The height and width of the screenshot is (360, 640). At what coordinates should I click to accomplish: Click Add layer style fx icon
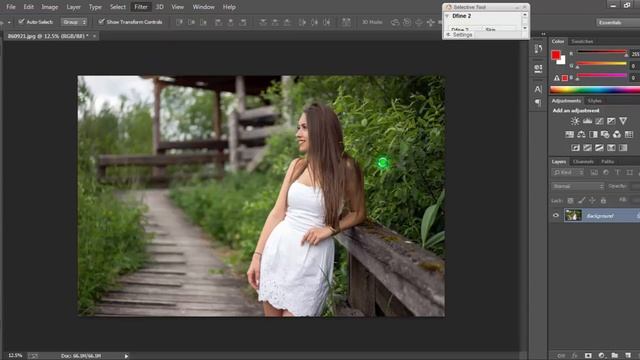(x=575, y=356)
